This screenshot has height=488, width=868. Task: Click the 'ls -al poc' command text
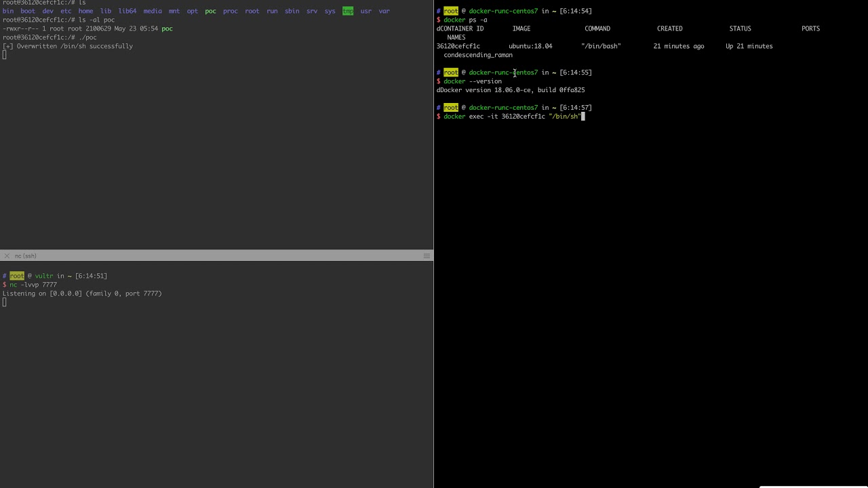[x=97, y=20]
